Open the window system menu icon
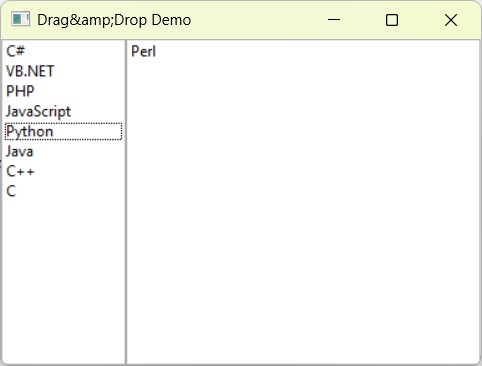Viewport: 482px width, 366px height. pos(20,19)
